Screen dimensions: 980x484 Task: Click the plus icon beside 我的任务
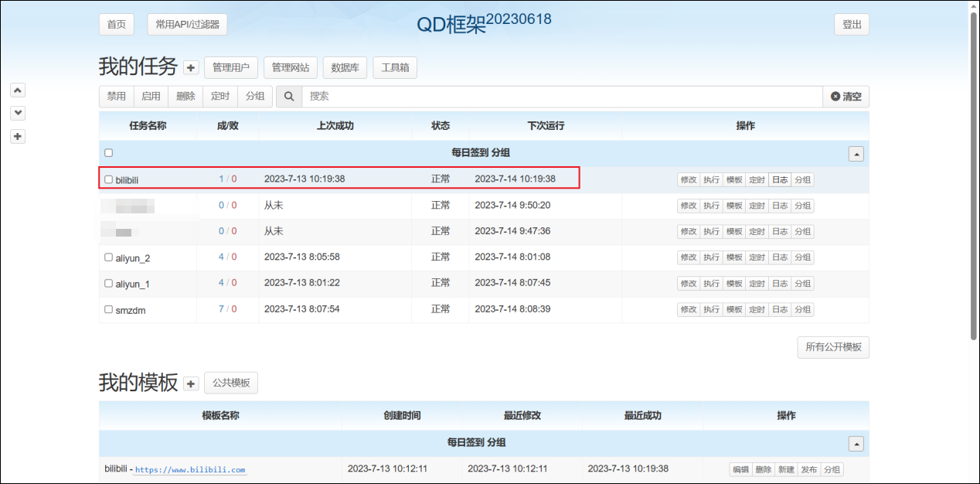(192, 68)
